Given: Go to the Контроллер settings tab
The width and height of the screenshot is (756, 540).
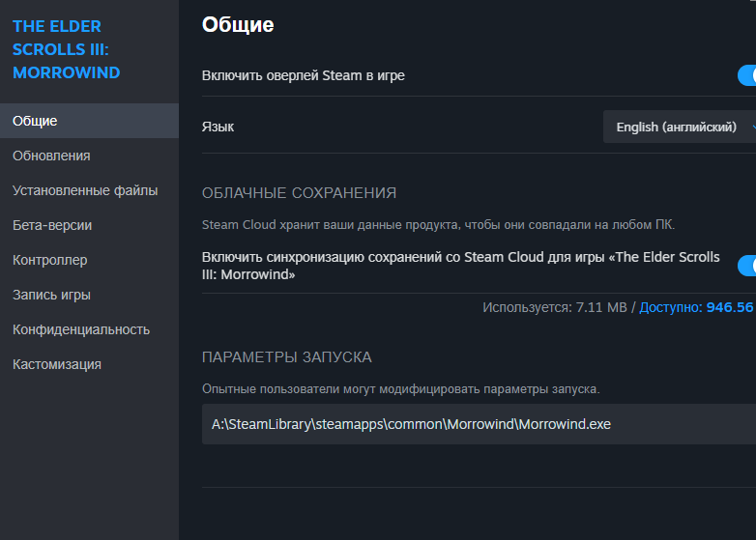Looking at the screenshot, I should click(x=50, y=260).
